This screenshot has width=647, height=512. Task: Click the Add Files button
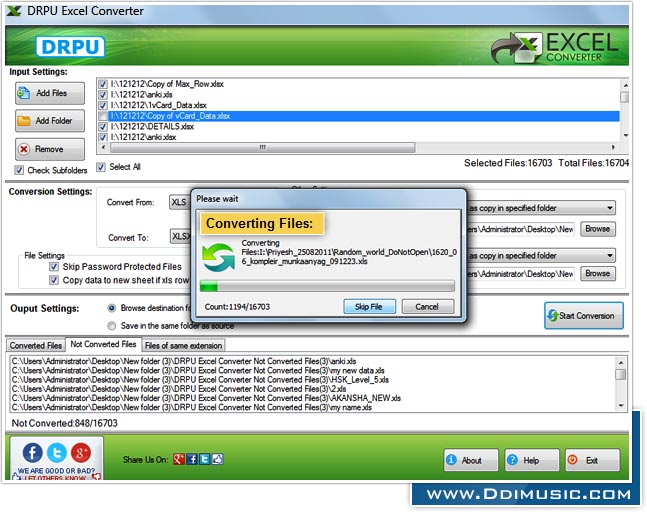50,93
